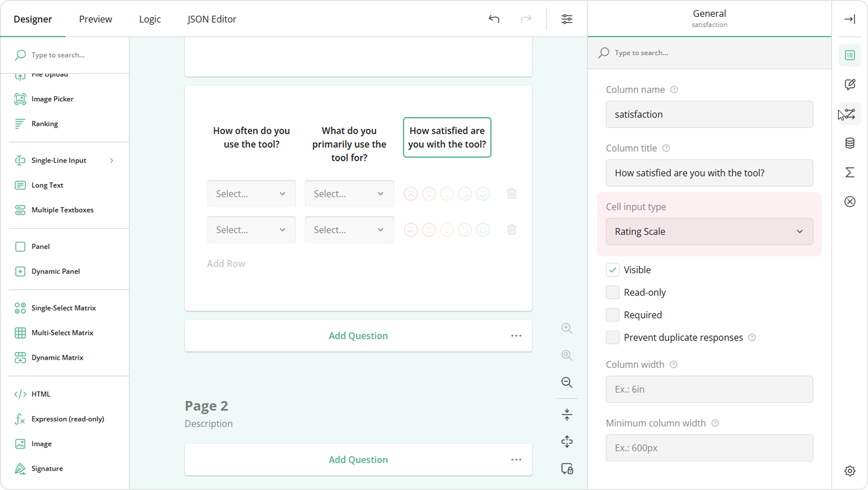Delete the first matrix row trash icon
This screenshot has width=868, height=490.
tap(512, 194)
